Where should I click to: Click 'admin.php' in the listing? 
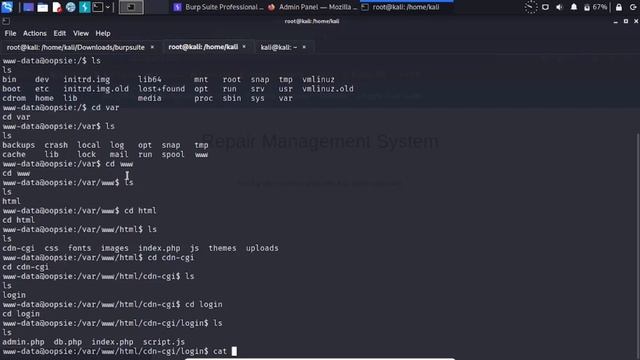[23, 342]
